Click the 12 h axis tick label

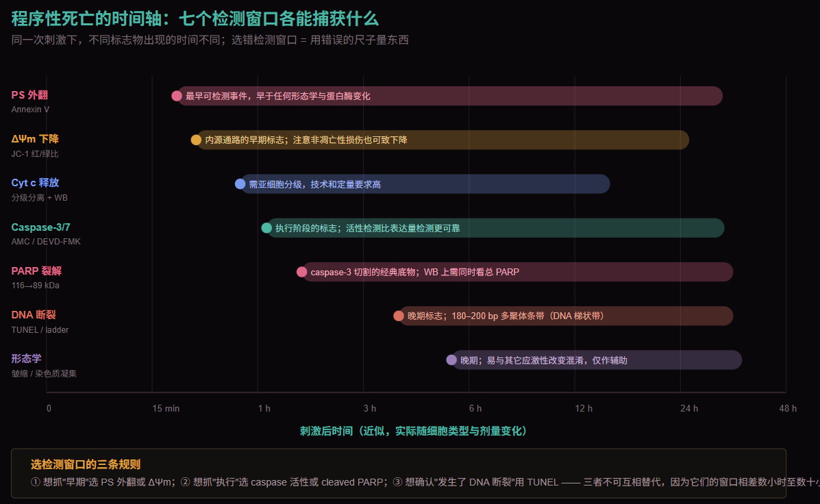click(x=584, y=408)
